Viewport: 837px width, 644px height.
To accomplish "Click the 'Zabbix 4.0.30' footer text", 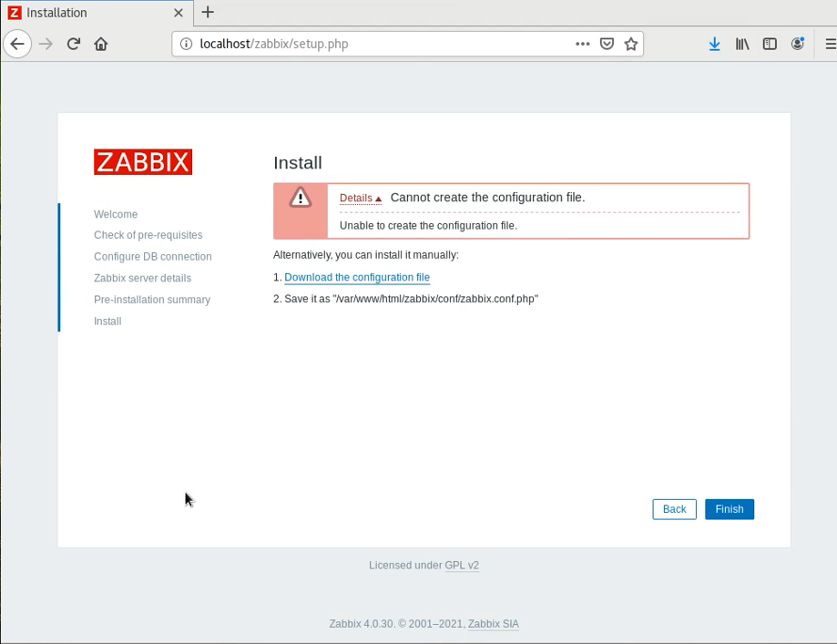I will click(x=362, y=624).
